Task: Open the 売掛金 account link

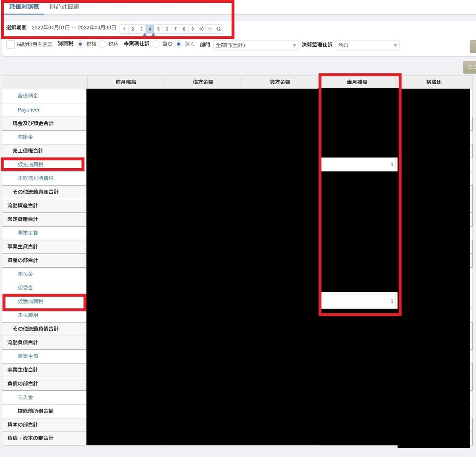Action: [x=25, y=137]
